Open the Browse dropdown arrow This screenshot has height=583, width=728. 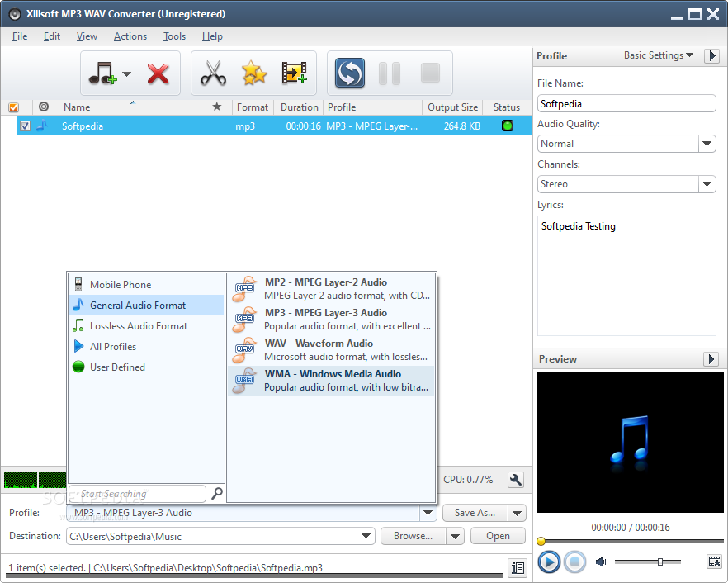(x=455, y=536)
